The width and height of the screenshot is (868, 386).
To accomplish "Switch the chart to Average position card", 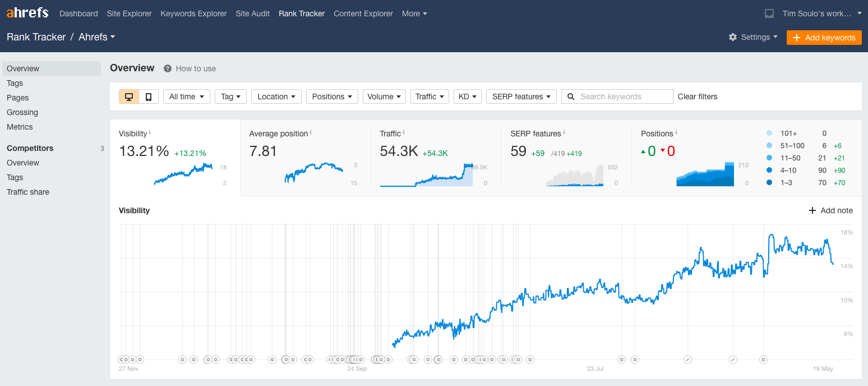I will tap(306, 158).
